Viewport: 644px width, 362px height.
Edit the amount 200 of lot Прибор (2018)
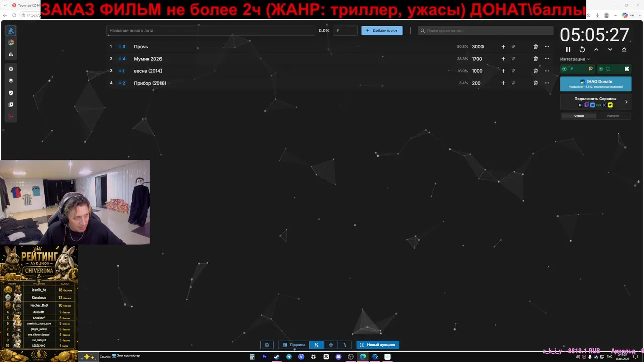coord(476,83)
